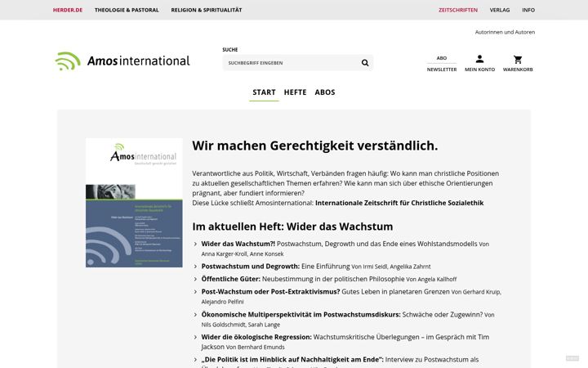The image size is (588, 368).
Task: Open the Warenkorb cart icon
Action: 518,60
